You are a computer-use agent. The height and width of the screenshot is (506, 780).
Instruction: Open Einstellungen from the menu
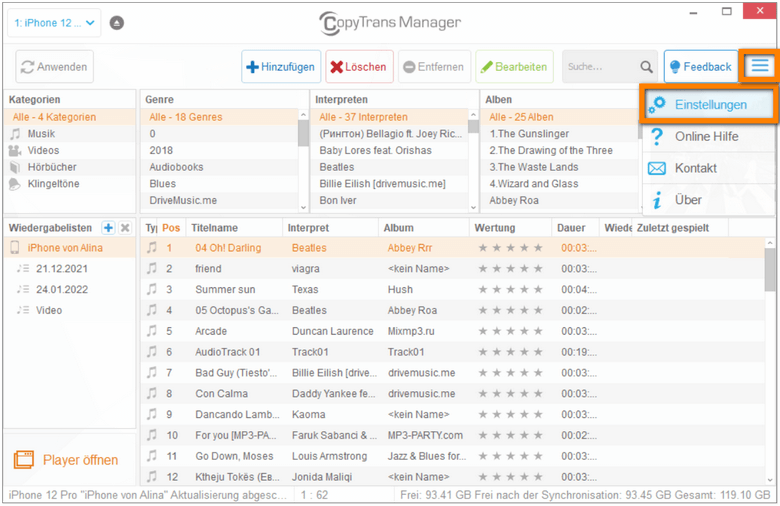[x=710, y=105]
